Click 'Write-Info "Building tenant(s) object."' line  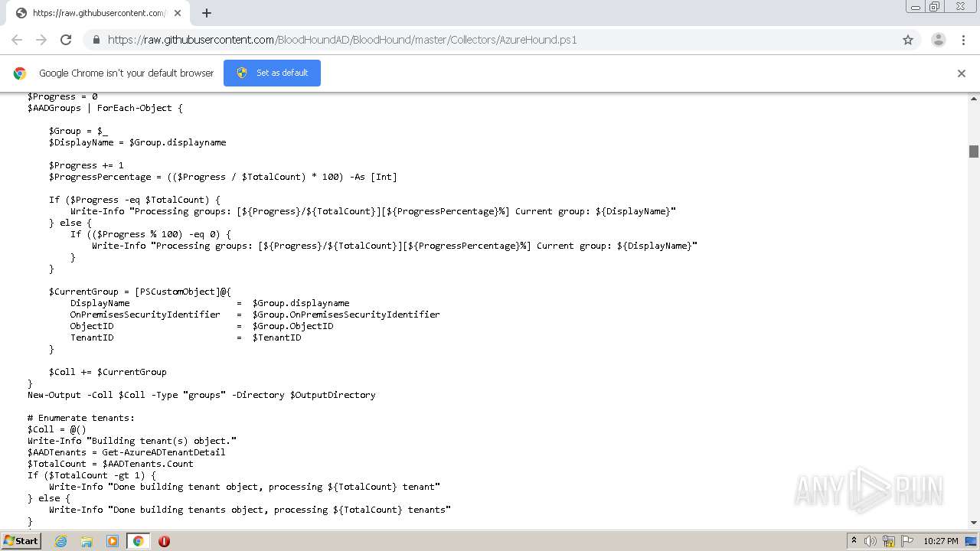[x=132, y=441]
